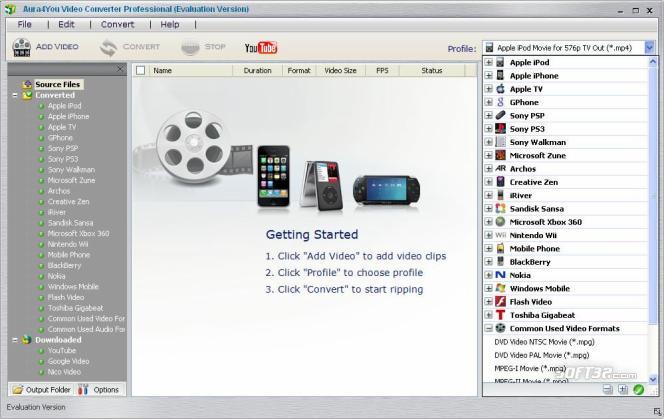Expand the Apple iPod profile group

[488, 62]
